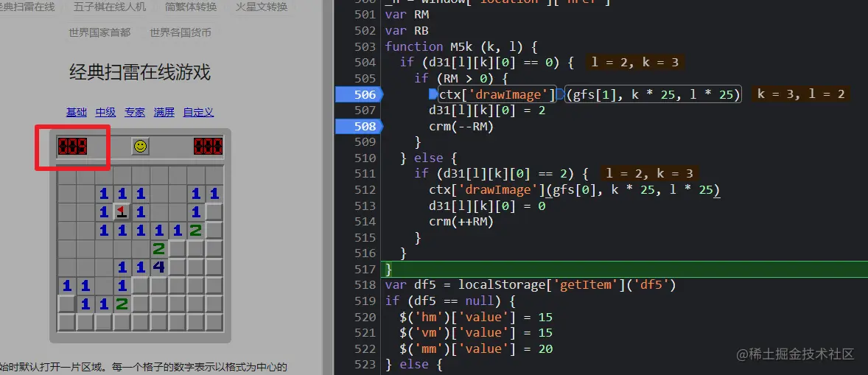Viewport: 868px width, 375px height.
Task: Click 'crm(++RM)' on line 514
Action: click(x=461, y=222)
